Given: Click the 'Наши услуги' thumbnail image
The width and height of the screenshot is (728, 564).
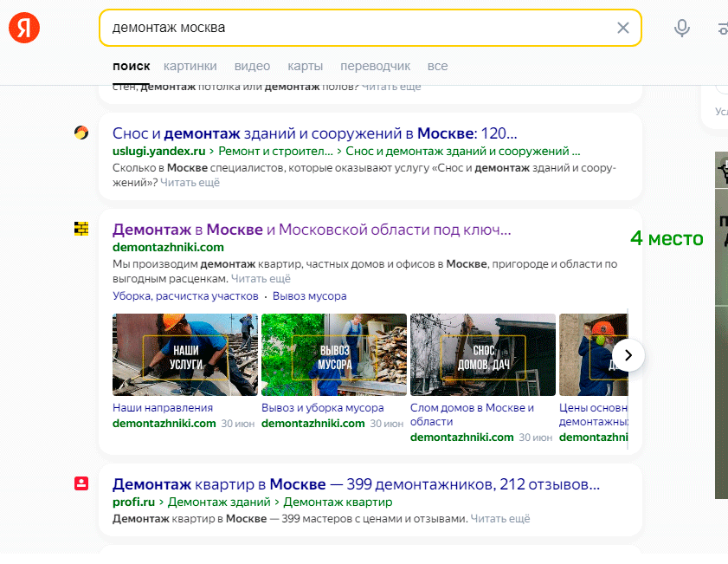Looking at the screenshot, I should point(185,354).
